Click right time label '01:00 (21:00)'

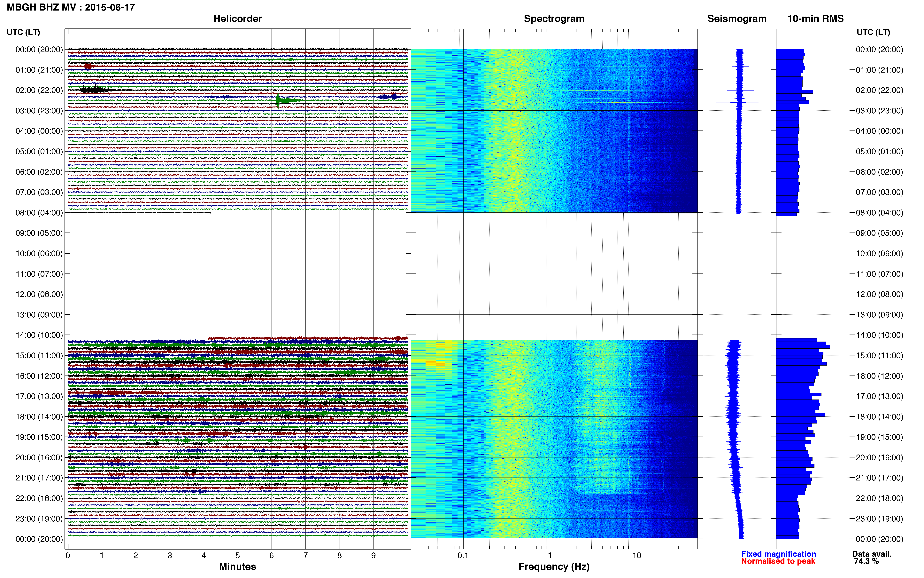click(x=879, y=70)
